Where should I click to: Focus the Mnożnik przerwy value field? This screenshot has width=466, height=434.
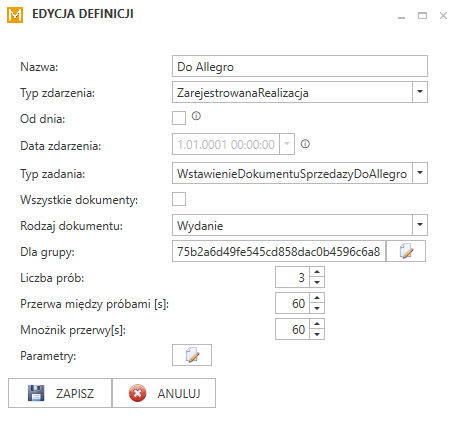pos(292,329)
